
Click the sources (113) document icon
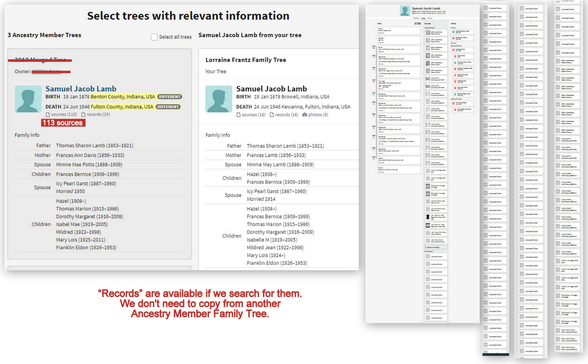[x=48, y=115]
